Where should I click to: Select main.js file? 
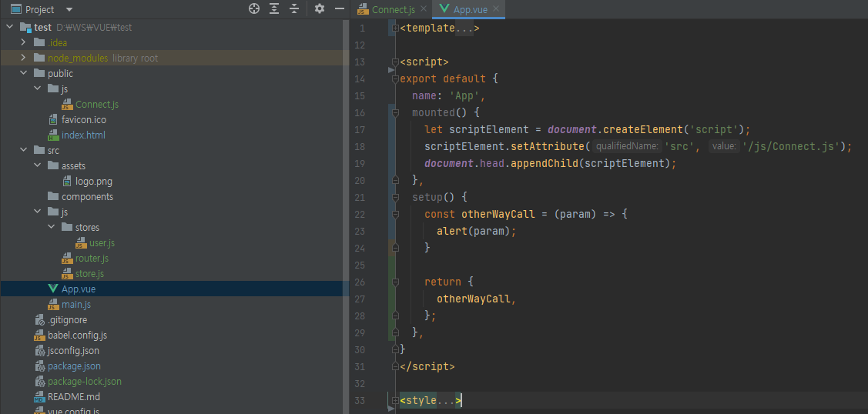[x=75, y=305]
